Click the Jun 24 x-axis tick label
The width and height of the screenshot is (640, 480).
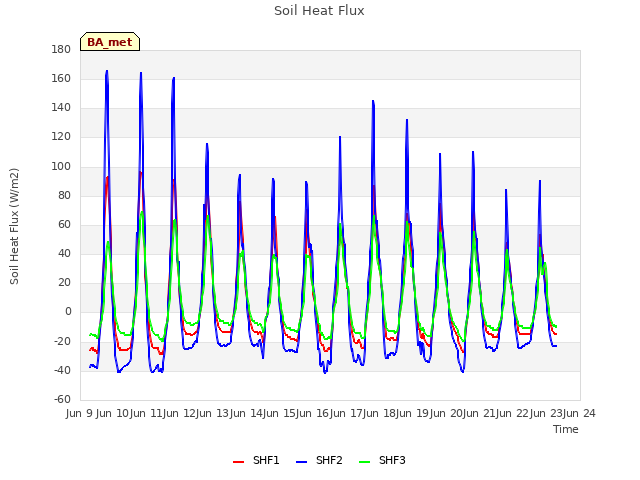coord(580,413)
